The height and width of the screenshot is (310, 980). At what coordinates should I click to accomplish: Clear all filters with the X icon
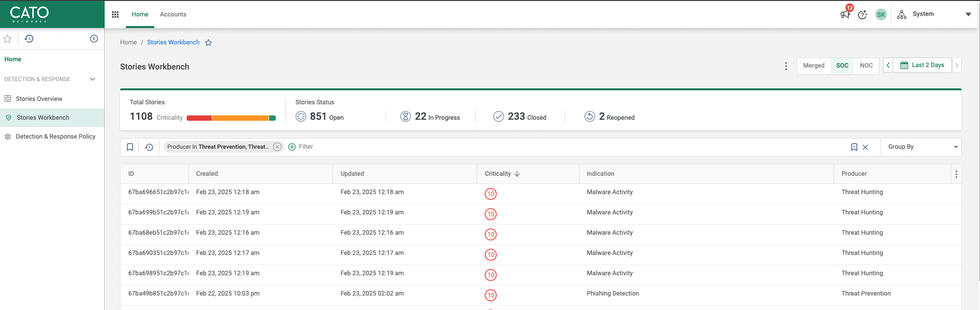[865, 147]
